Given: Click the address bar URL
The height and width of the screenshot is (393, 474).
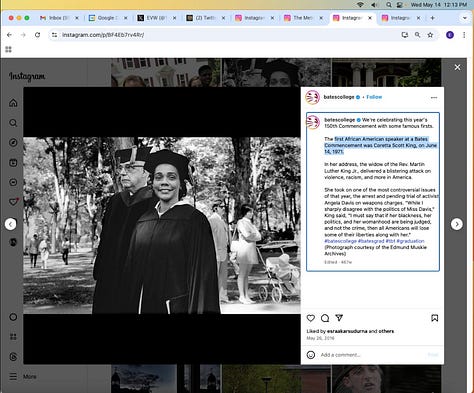Looking at the screenshot, I should [x=103, y=35].
